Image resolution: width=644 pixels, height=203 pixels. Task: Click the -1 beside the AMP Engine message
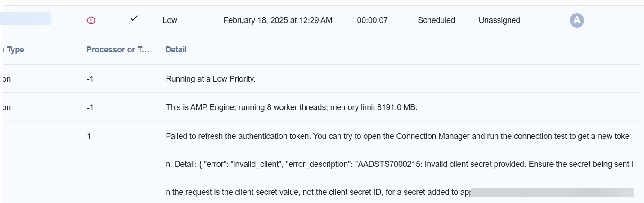click(90, 108)
